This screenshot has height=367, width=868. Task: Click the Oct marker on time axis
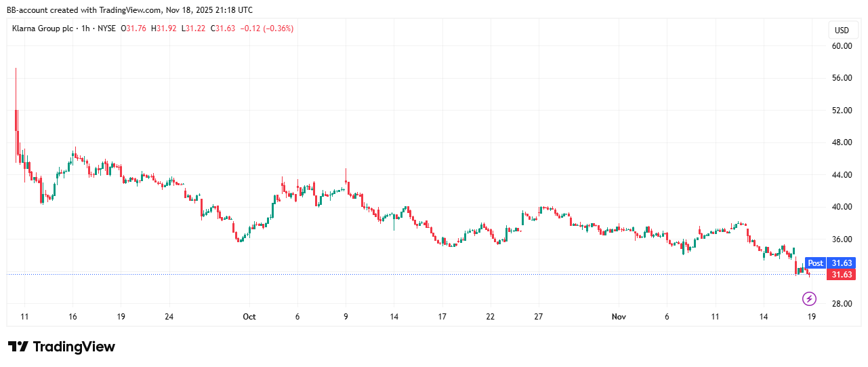249,317
